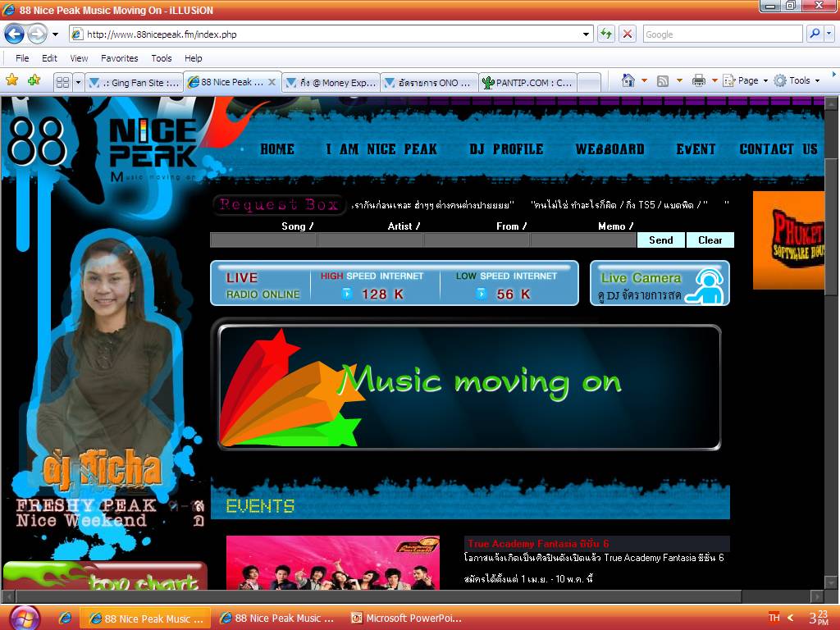Play the 56 K low speed stream

[481, 294]
